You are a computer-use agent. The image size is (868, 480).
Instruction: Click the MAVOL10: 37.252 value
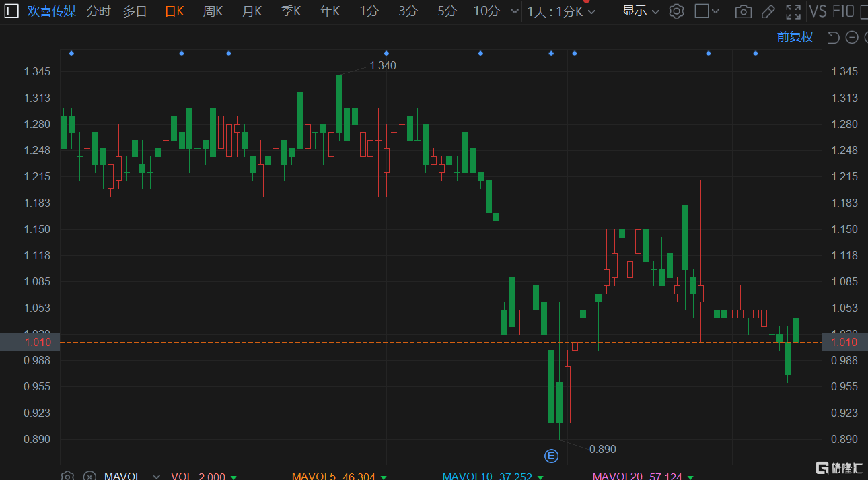click(487, 477)
